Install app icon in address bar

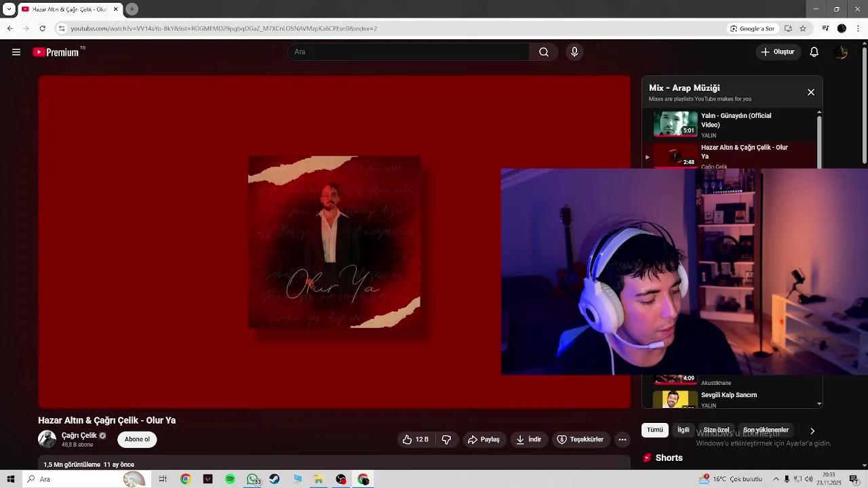coord(788,28)
